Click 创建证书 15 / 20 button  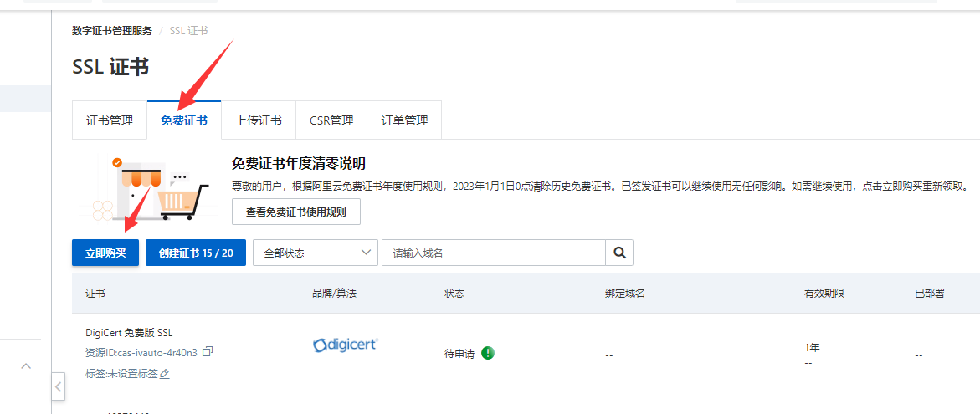pyautogui.click(x=196, y=253)
